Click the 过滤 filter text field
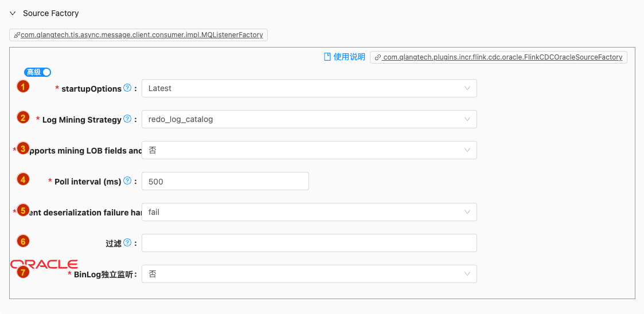Screen dimensions: 644x314 [x=309, y=243]
